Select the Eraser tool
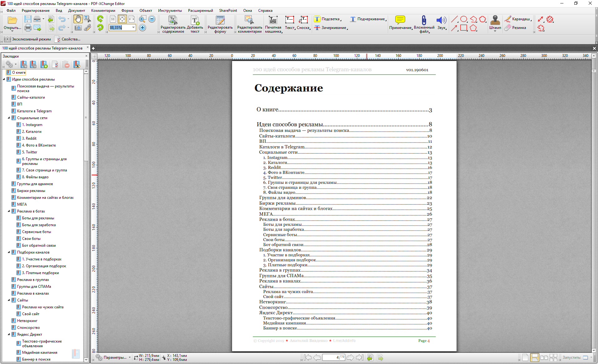The height and width of the screenshot is (364, 598). [x=516, y=28]
